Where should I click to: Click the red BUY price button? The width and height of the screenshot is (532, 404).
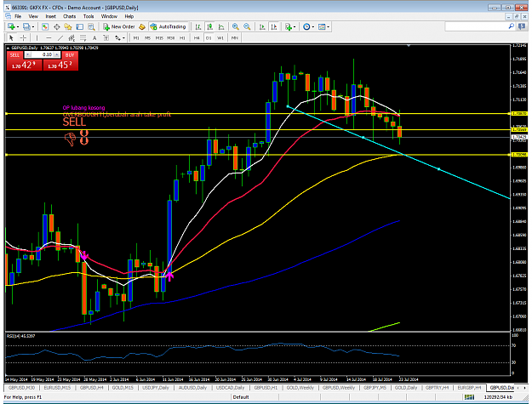(60, 65)
